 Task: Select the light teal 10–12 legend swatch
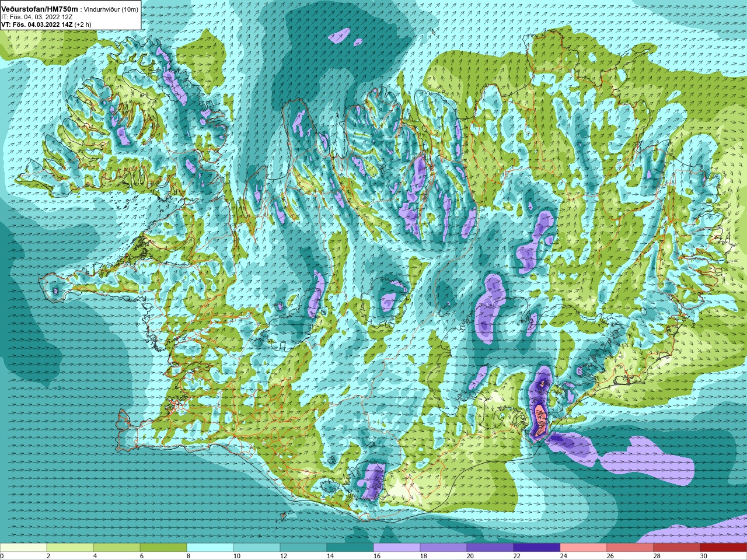click(257, 548)
